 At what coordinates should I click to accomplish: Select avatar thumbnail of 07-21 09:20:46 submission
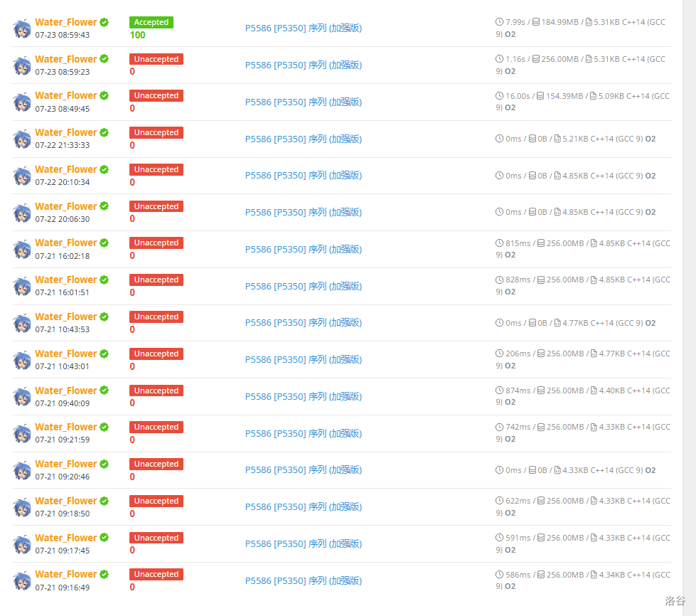pos(22,470)
